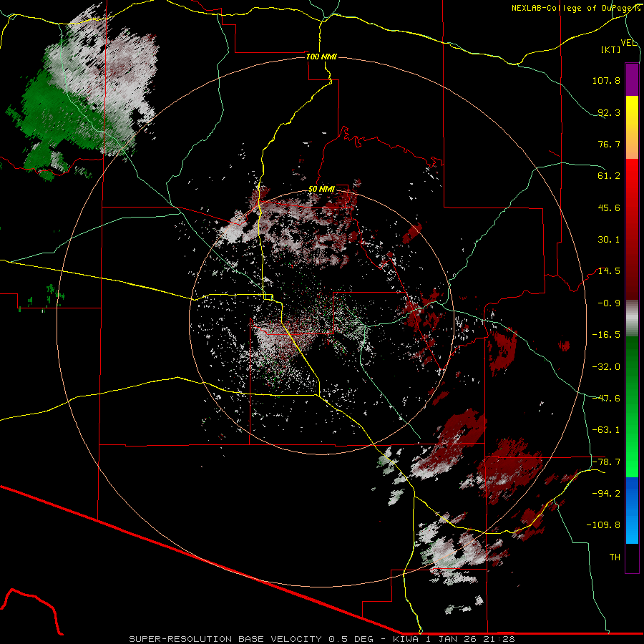Click the red segment of the color bar
Image resolution: width=644 pixels, height=644 pixels.
[632, 229]
